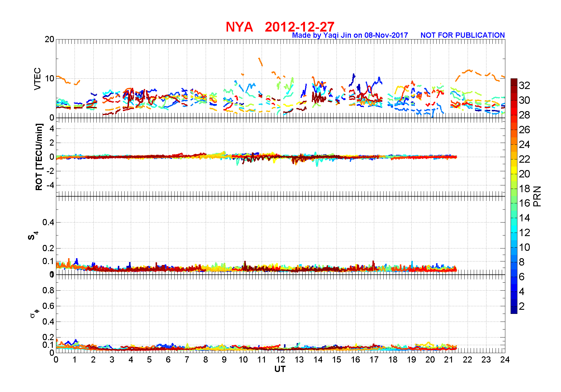Select the '14' colorbar tick label
Viewport: 561px width, 392px height.
[x=524, y=218]
